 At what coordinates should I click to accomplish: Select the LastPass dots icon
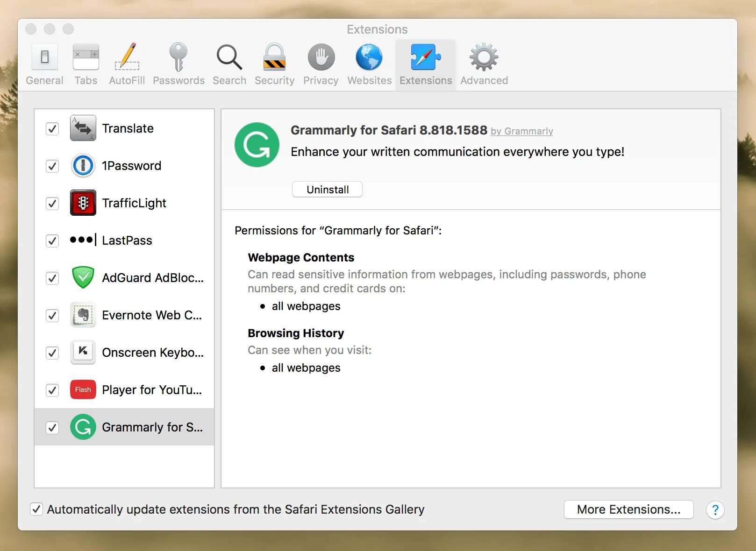83,240
